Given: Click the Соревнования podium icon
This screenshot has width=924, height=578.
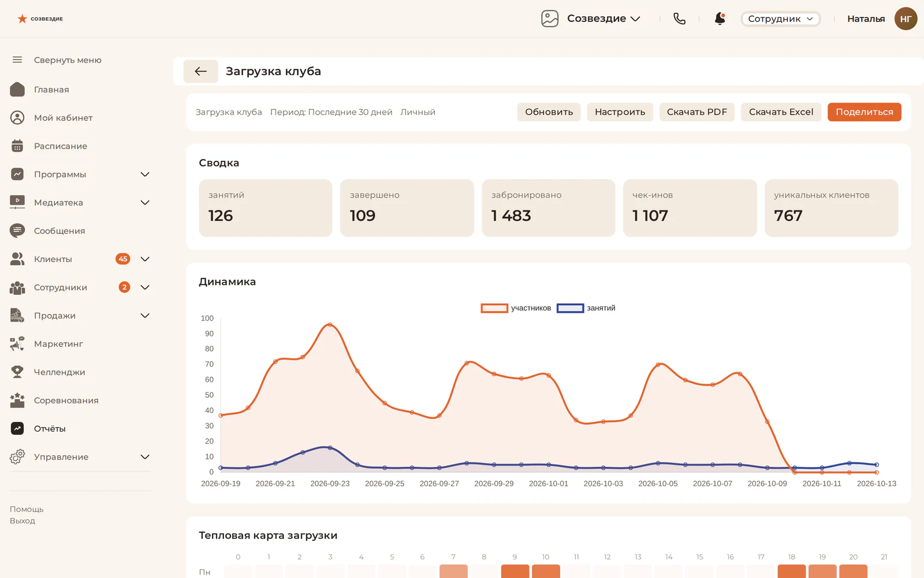Looking at the screenshot, I should (17, 400).
